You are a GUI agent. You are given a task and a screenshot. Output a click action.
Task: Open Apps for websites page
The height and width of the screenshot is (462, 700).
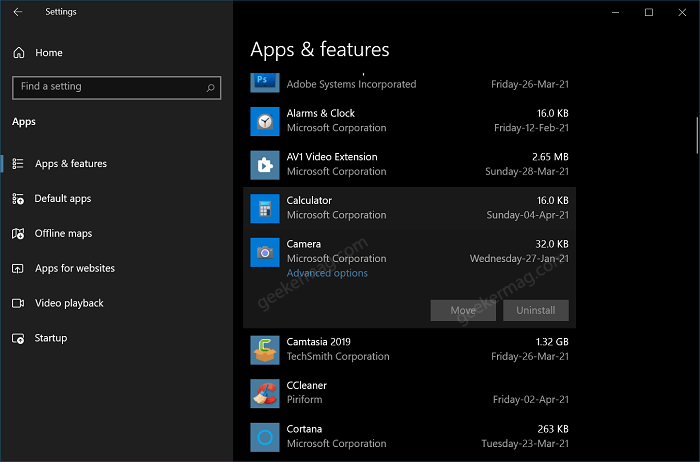click(x=117, y=268)
